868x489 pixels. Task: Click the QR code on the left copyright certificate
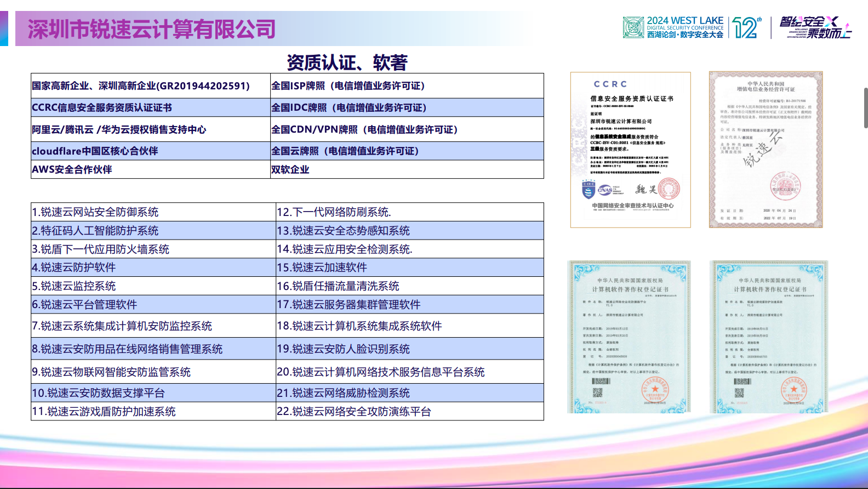click(597, 393)
